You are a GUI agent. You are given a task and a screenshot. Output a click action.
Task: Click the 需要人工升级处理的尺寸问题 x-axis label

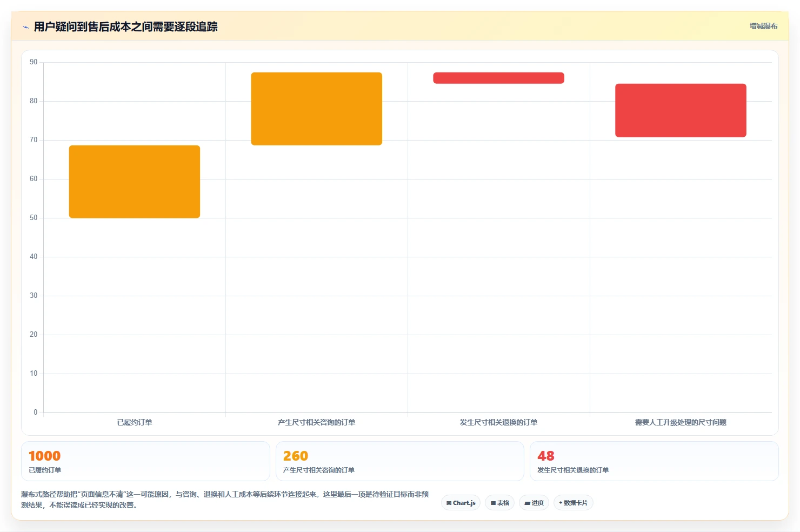(x=681, y=422)
